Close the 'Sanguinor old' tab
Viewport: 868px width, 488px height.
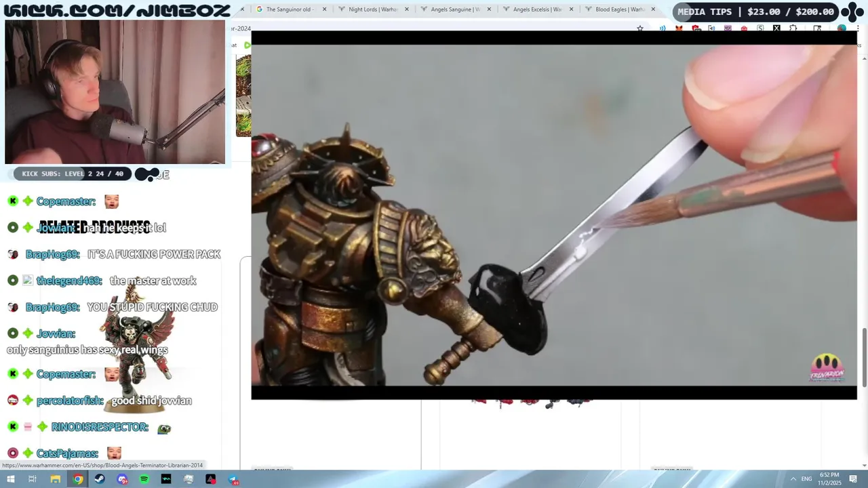pos(324,9)
